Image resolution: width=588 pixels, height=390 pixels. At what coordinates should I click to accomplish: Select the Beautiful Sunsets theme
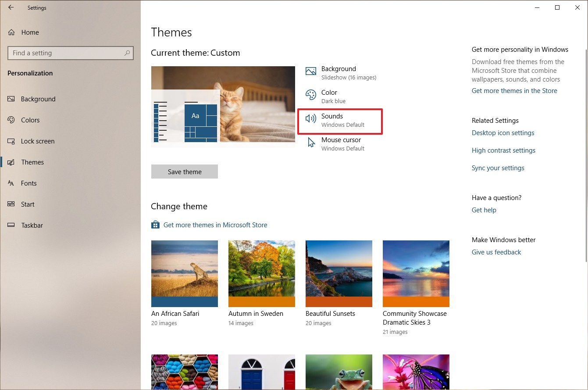pyautogui.click(x=339, y=274)
